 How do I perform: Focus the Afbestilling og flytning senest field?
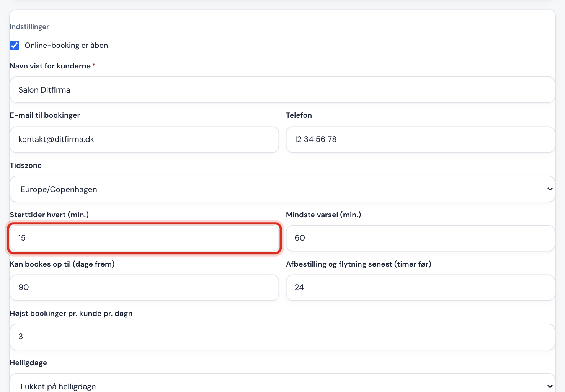[420, 288]
